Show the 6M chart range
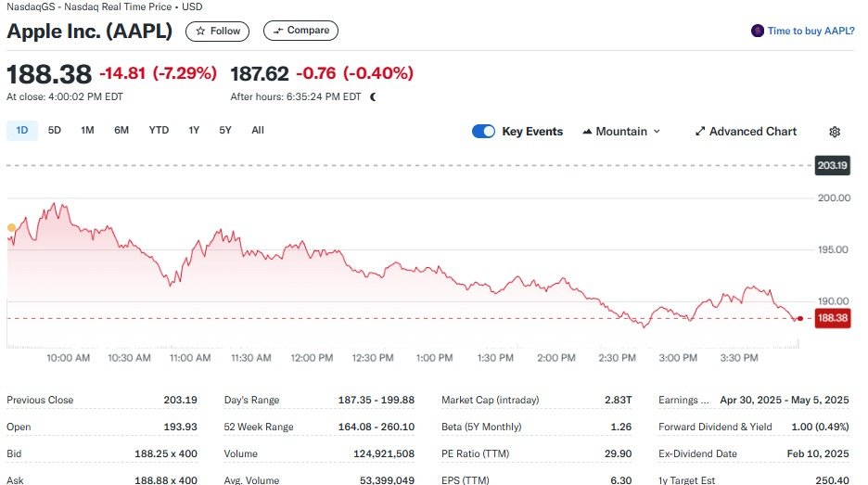The width and height of the screenshot is (868, 485). 121,131
